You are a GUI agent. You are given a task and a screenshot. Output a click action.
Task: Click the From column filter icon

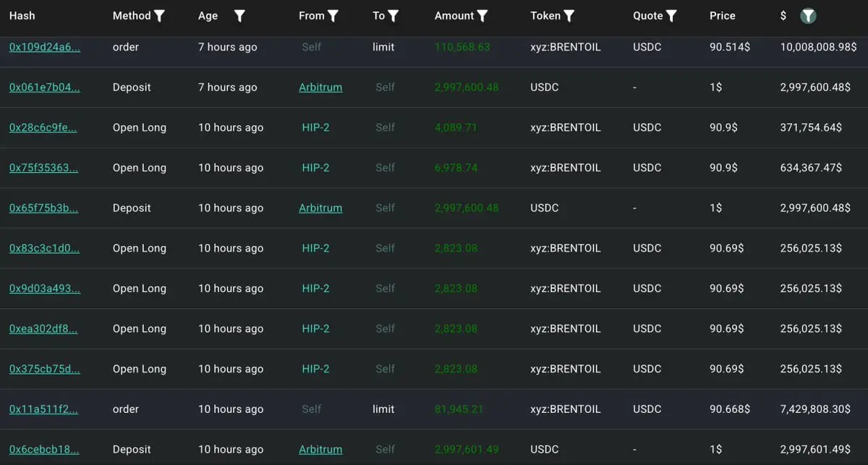333,15
